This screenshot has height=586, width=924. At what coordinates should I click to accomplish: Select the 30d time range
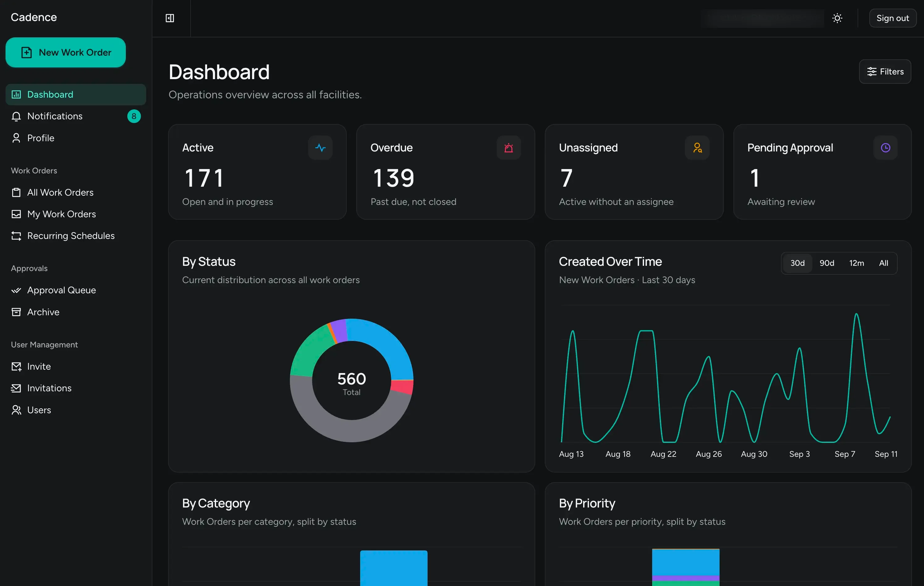click(797, 263)
